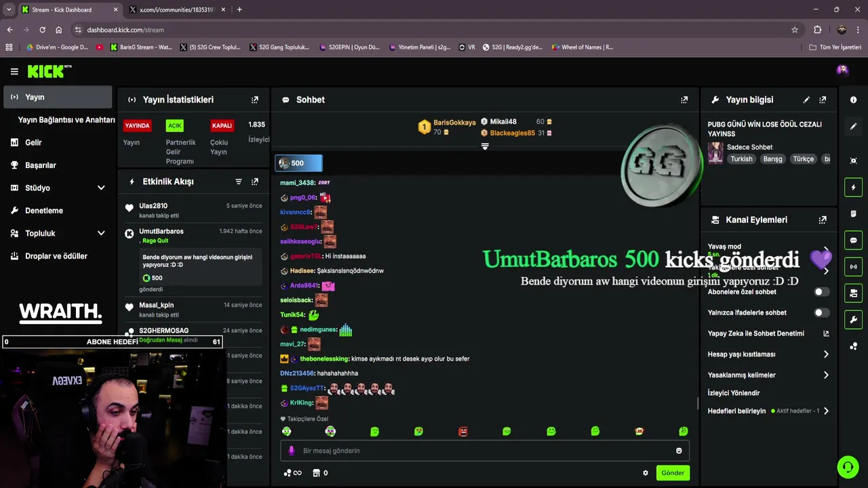The height and width of the screenshot is (488, 868).
Task: Toggle the broadcast signal icon in right toolbar
Action: (x=853, y=266)
